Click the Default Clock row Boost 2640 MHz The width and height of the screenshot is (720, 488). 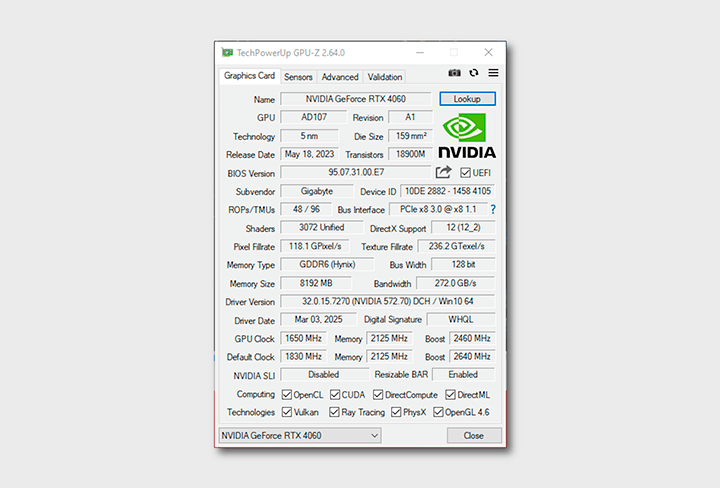click(x=472, y=356)
